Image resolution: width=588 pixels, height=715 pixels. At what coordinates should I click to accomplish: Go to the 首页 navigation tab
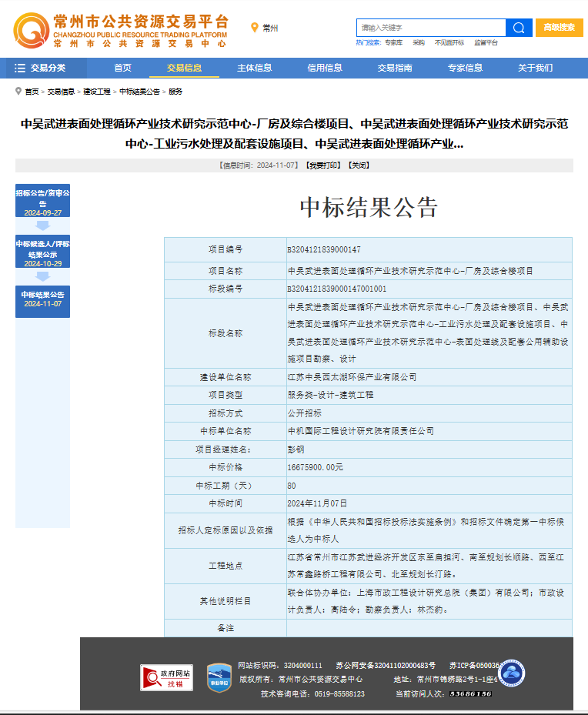point(123,68)
